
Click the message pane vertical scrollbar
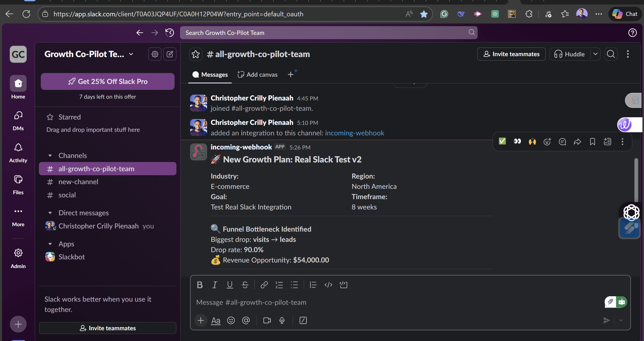pos(636,180)
